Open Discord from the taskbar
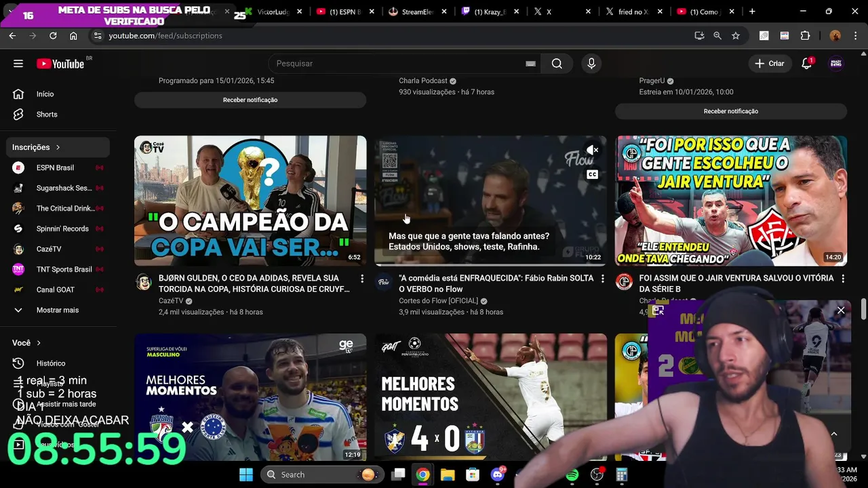This screenshot has width=868, height=488. 498,474
